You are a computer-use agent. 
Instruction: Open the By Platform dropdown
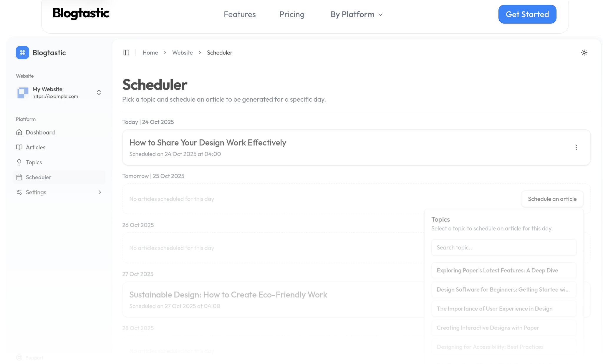(x=357, y=14)
